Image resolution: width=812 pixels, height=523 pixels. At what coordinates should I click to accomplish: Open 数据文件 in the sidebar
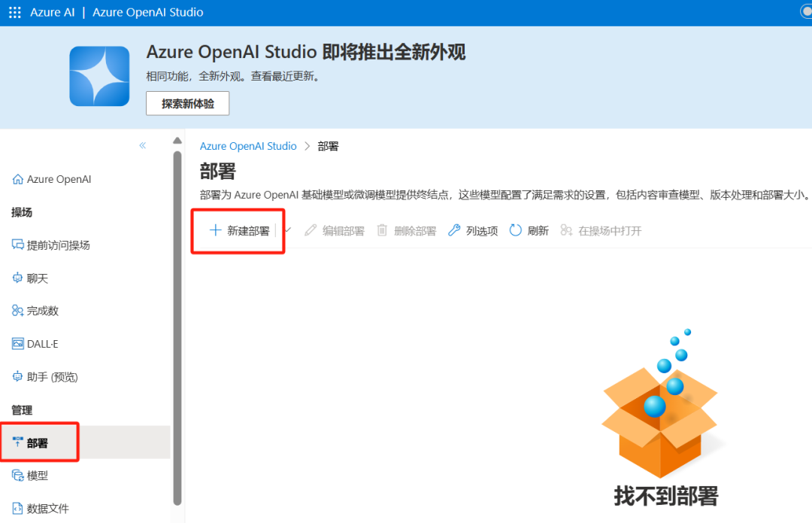pos(47,509)
